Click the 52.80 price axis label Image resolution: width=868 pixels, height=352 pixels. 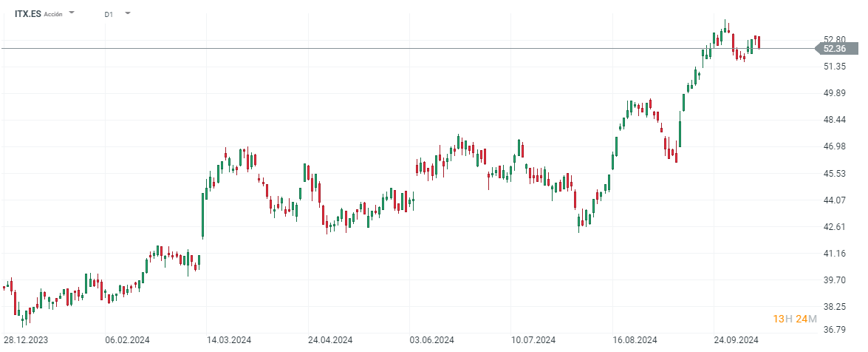pyautogui.click(x=835, y=39)
